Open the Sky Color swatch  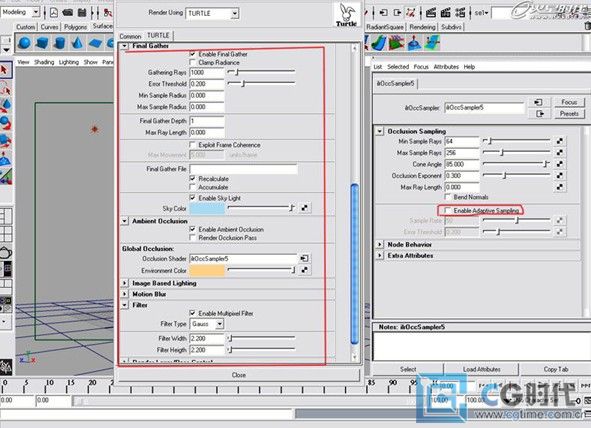(207, 208)
